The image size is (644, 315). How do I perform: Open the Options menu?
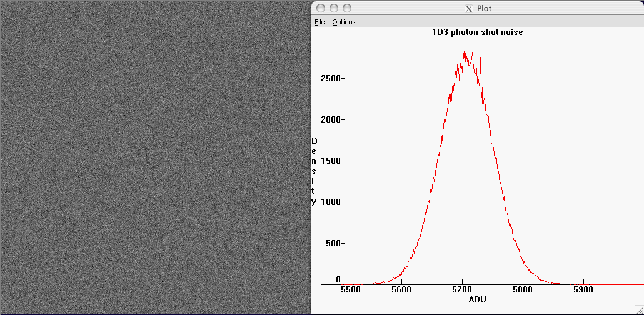[343, 22]
